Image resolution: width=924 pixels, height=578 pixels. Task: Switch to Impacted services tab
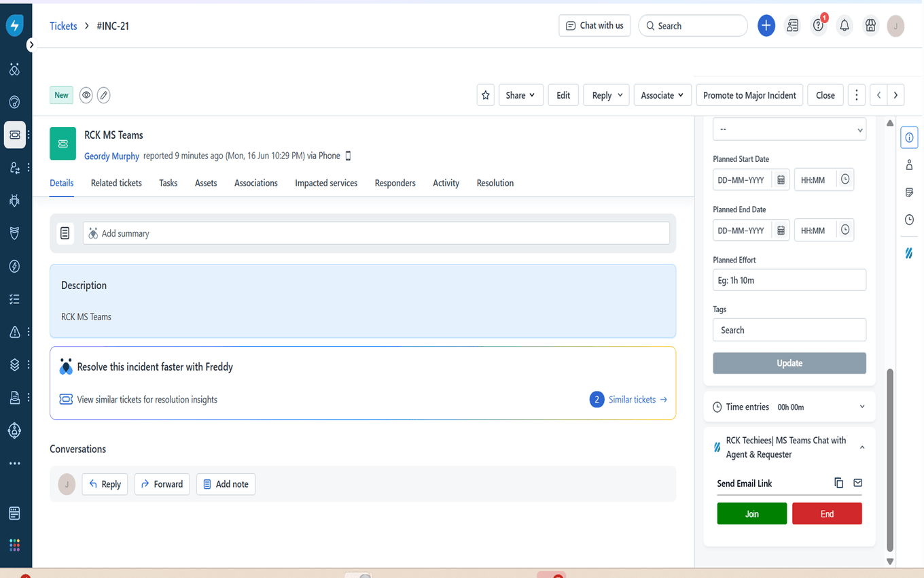(326, 183)
